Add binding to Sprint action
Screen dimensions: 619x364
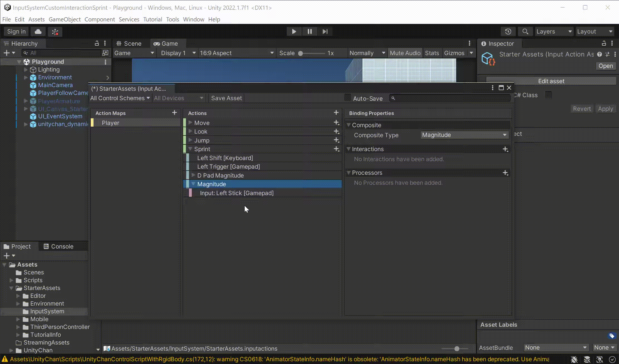pyautogui.click(x=336, y=149)
